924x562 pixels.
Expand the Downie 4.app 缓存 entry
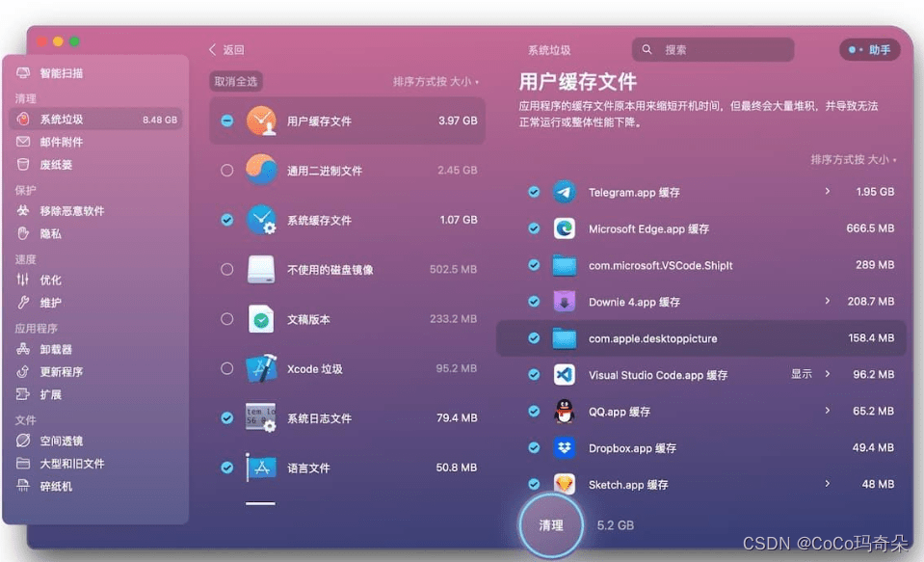827,302
